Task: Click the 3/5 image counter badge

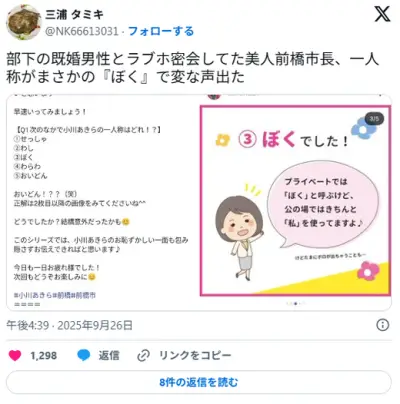Action: click(x=374, y=119)
